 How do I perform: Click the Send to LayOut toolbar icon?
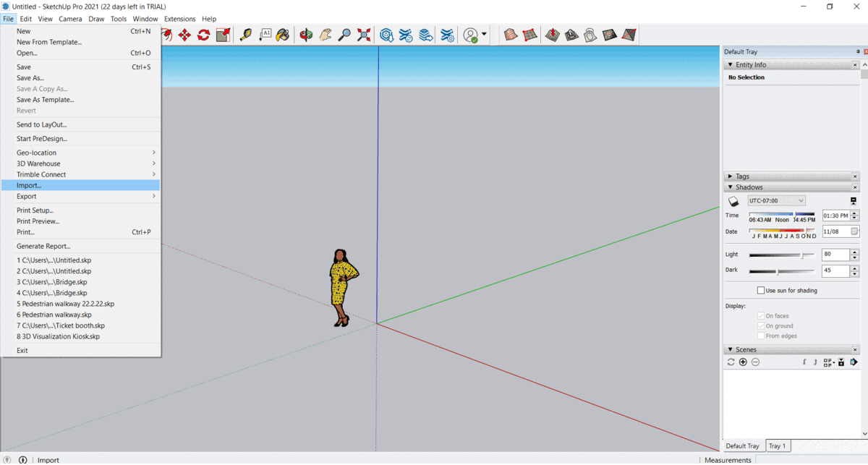click(426, 35)
